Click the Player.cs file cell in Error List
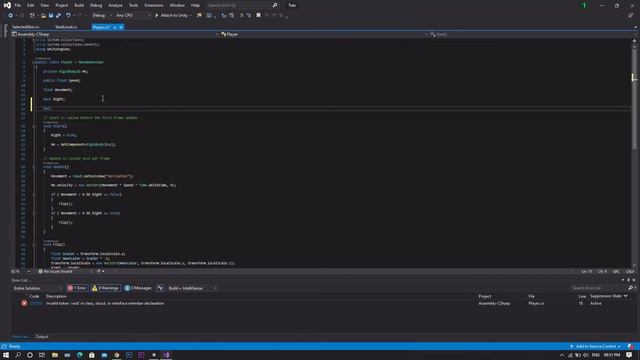This screenshot has height=360, width=640. click(x=536, y=303)
